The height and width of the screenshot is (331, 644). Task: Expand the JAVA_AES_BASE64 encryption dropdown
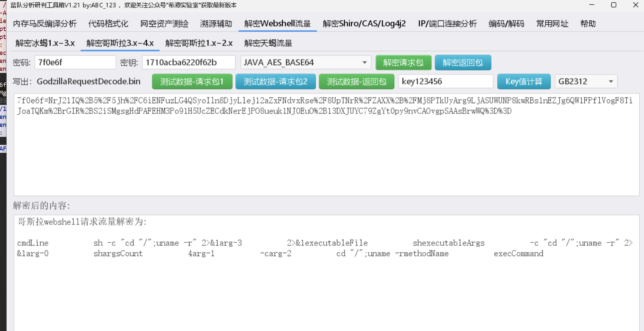click(x=305, y=63)
